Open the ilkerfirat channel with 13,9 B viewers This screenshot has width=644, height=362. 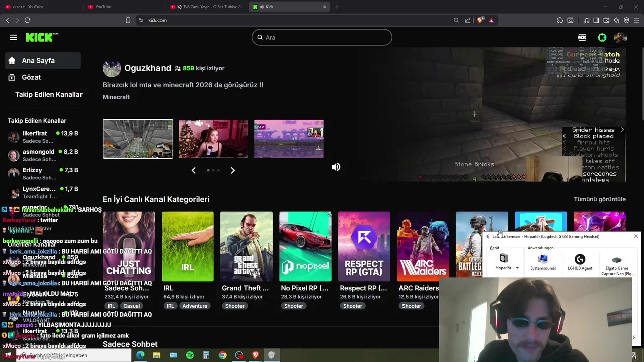tap(44, 137)
